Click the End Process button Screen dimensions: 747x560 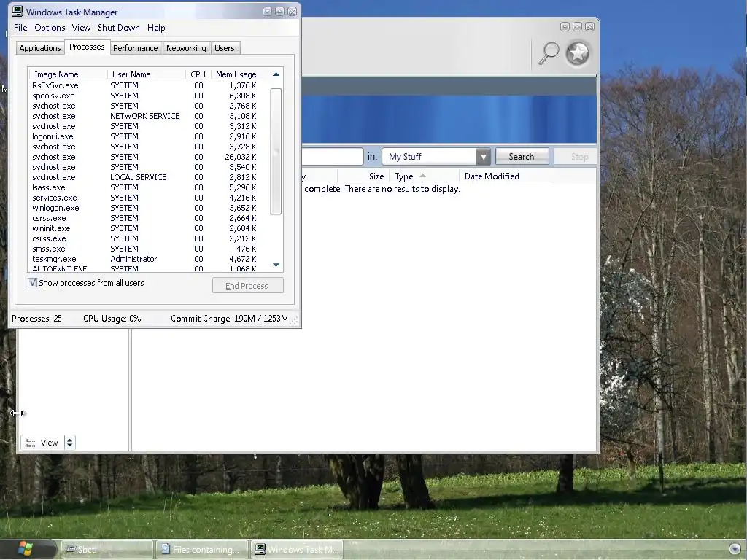248,286
